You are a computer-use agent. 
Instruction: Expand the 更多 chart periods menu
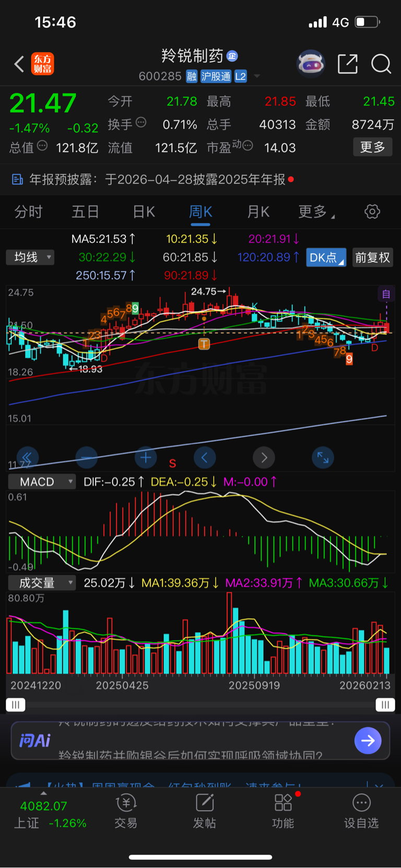[x=316, y=211]
